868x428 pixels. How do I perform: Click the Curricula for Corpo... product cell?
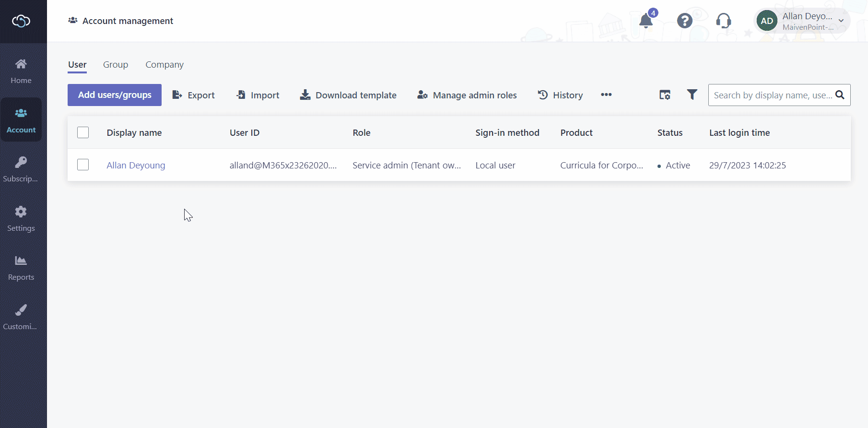click(x=602, y=165)
